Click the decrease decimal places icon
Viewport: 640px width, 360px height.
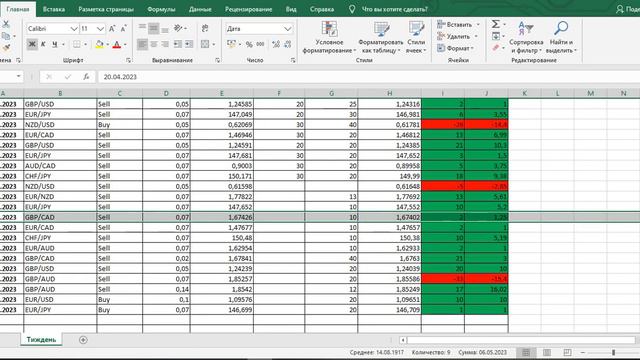[288, 44]
